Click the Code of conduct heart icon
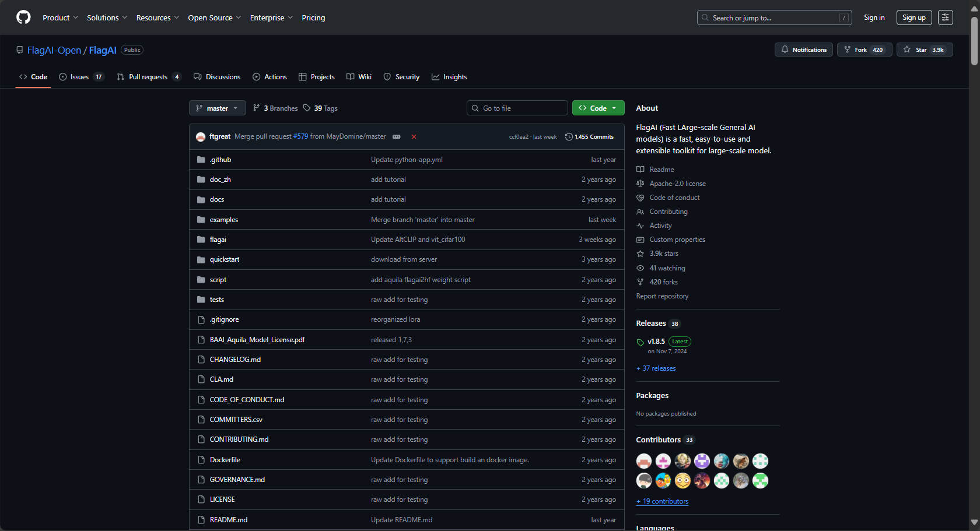Image resolution: width=980 pixels, height=531 pixels. 640,198
